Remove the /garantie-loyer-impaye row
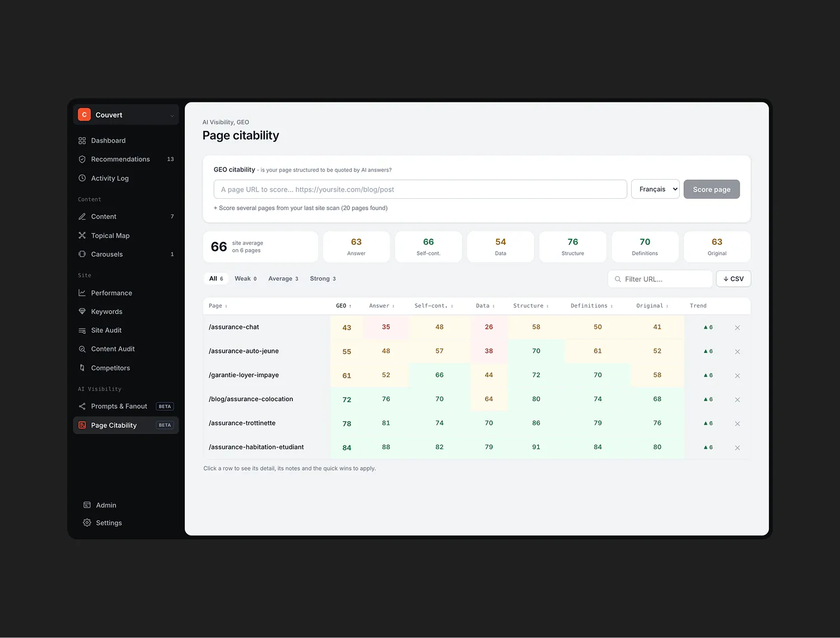The width and height of the screenshot is (840, 638). [x=738, y=376]
